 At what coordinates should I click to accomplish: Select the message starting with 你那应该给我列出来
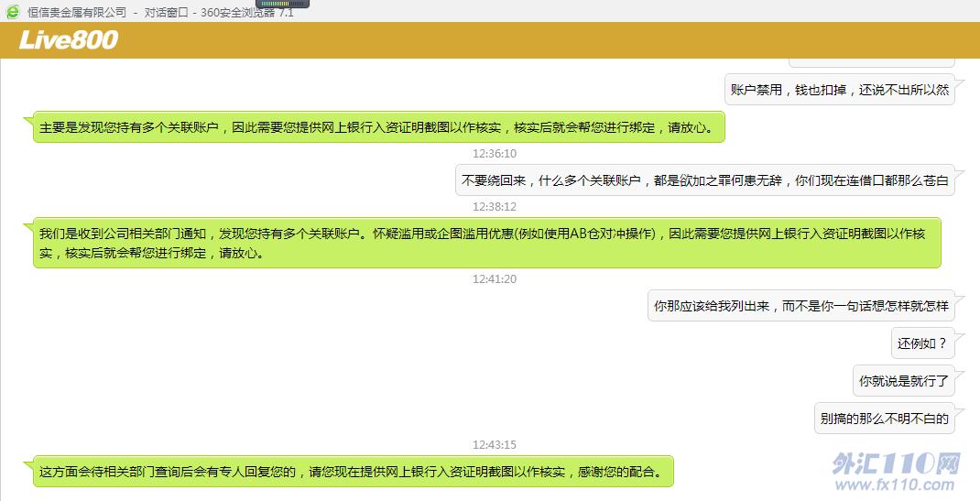[800, 306]
